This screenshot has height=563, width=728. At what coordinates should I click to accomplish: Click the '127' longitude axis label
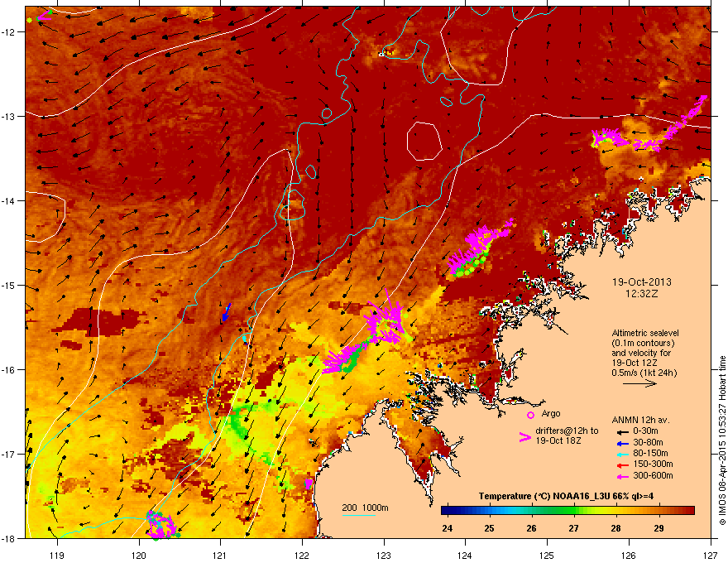[x=711, y=555]
